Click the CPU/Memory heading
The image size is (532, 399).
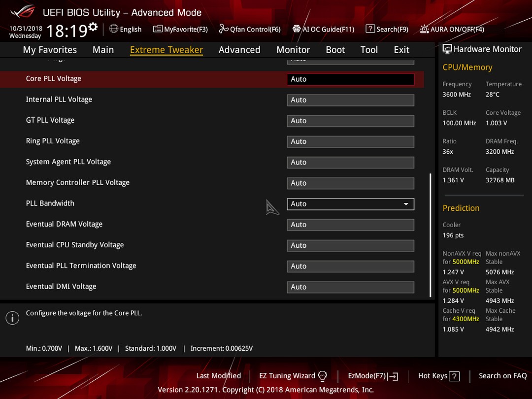tap(467, 67)
